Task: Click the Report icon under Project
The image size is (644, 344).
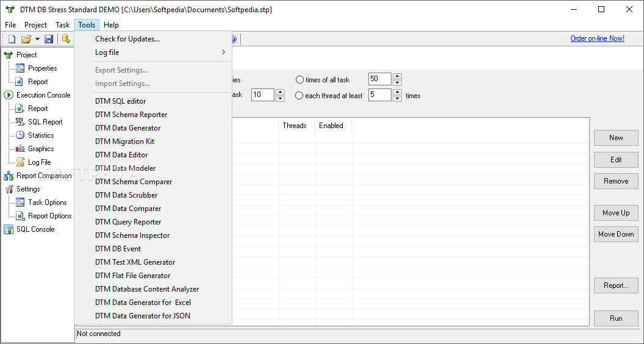Action: 20,82
